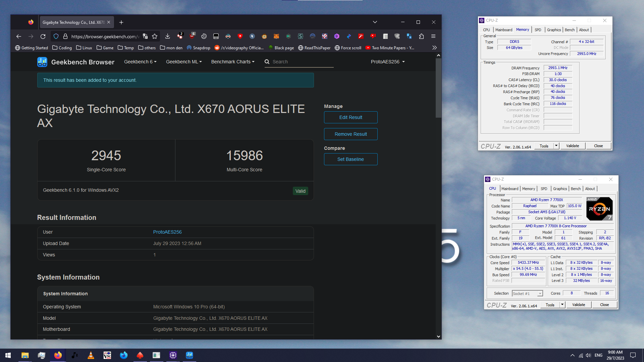Switch to SPD tab in upper CPU-Z window
644x362 pixels.
pos(538,30)
